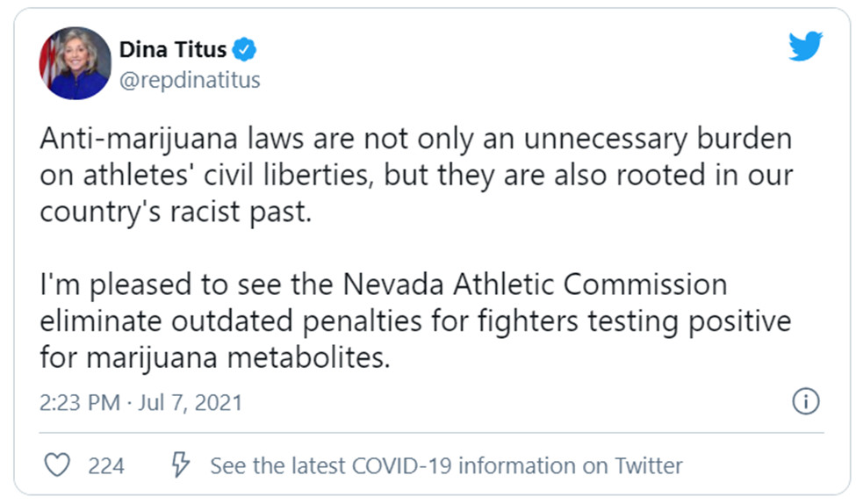The image size is (856, 504).
Task: Click the Twitter bird logo
Action: click(805, 46)
